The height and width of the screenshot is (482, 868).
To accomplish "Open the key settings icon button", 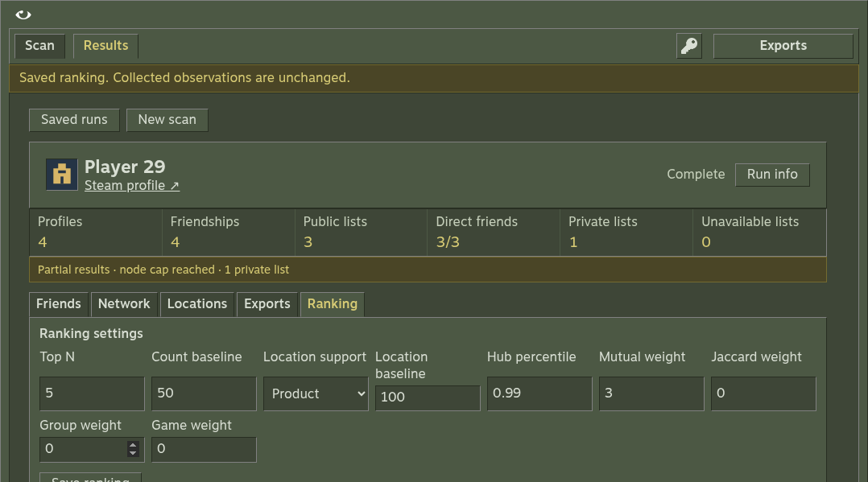I will [x=689, y=46].
